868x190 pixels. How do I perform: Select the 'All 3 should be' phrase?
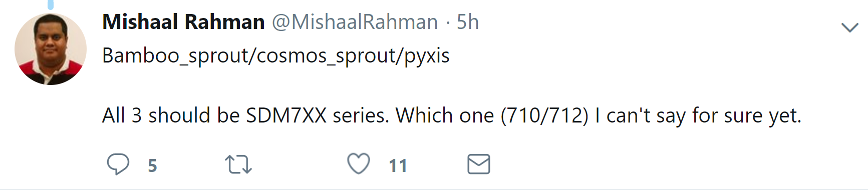click(171, 115)
